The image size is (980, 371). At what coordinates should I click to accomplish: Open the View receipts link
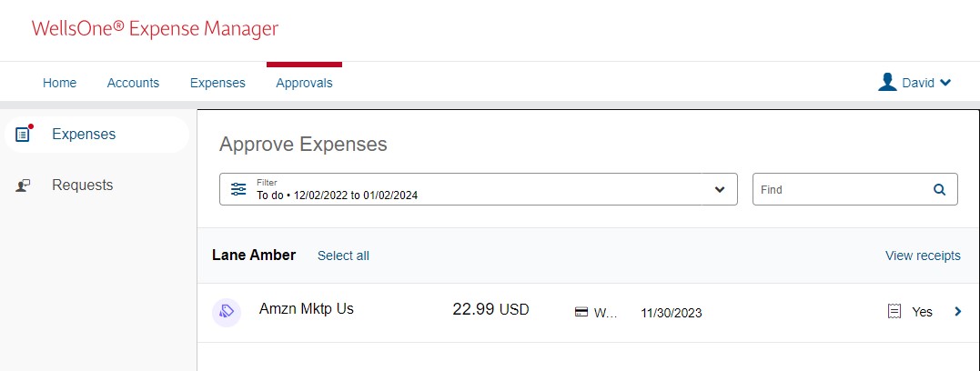pyautogui.click(x=923, y=256)
